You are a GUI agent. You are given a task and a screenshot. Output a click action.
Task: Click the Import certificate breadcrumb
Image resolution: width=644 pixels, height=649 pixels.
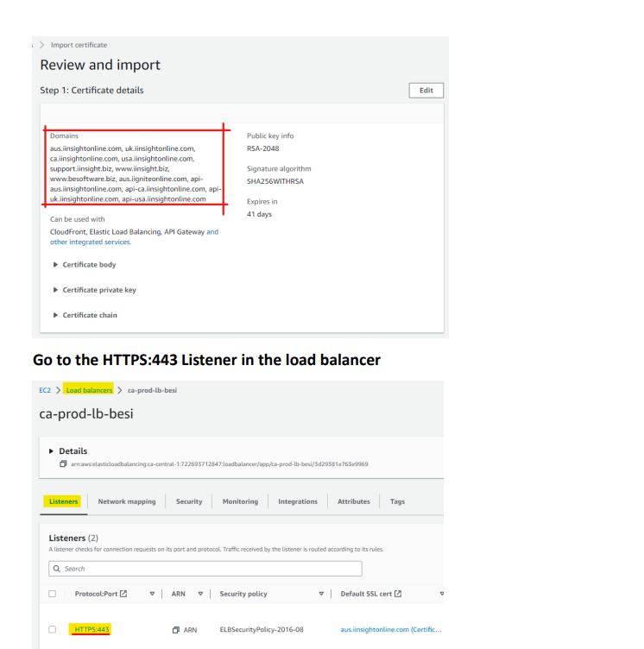(79, 45)
